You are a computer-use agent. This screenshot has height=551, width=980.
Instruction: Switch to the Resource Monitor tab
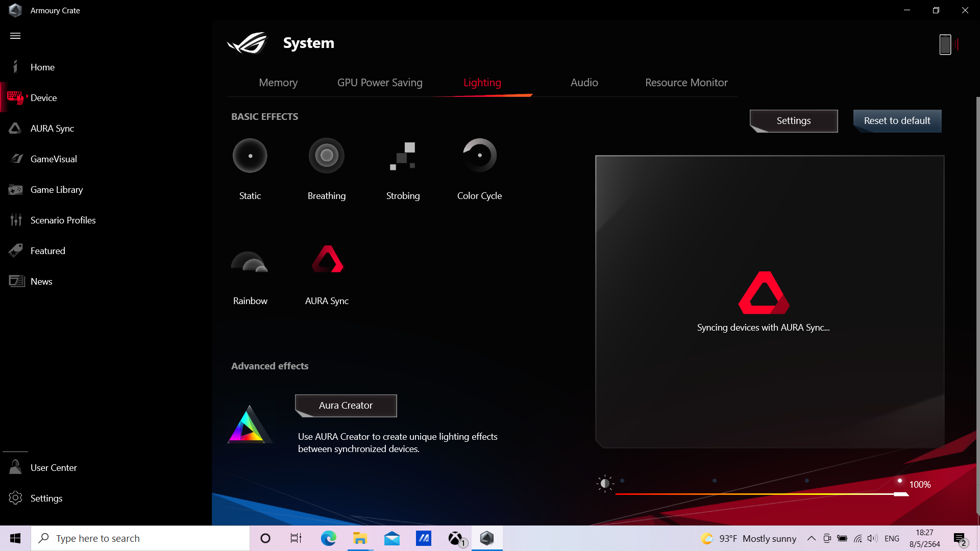tap(686, 83)
